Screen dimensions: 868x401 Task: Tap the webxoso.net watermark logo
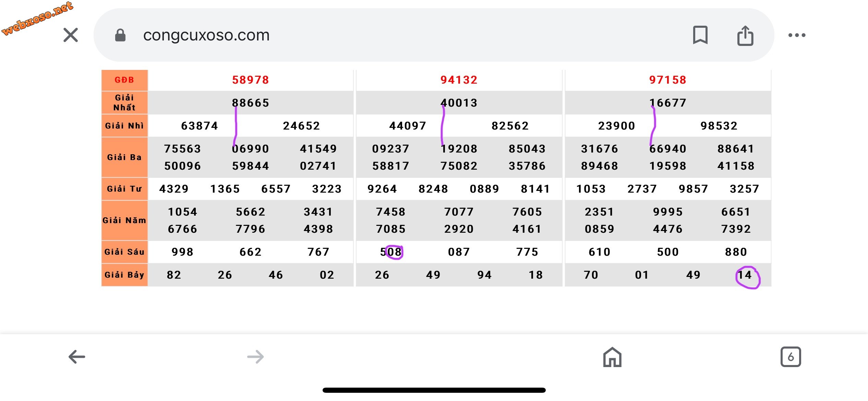(x=37, y=18)
